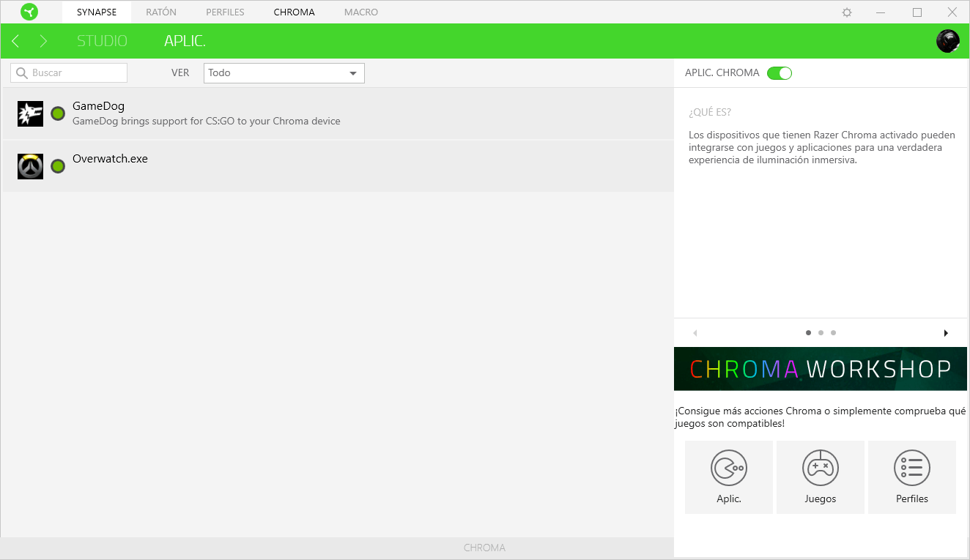Open the settings gear icon
970x560 pixels.
tap(847, 12)
